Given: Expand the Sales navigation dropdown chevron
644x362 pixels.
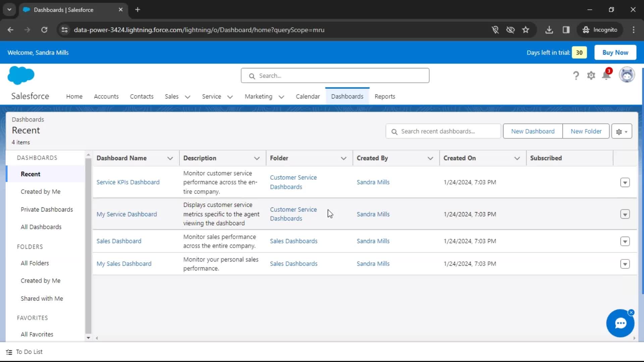Looking at the screenshot, I should coord(188,97).
